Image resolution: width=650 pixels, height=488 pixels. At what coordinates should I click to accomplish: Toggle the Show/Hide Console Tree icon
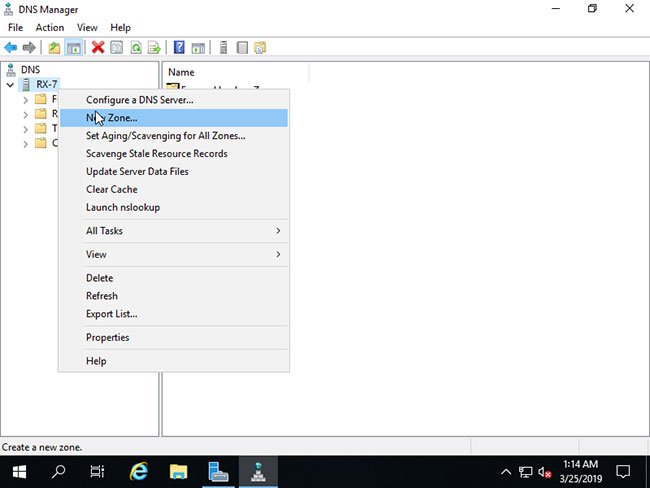pos(74,48)
